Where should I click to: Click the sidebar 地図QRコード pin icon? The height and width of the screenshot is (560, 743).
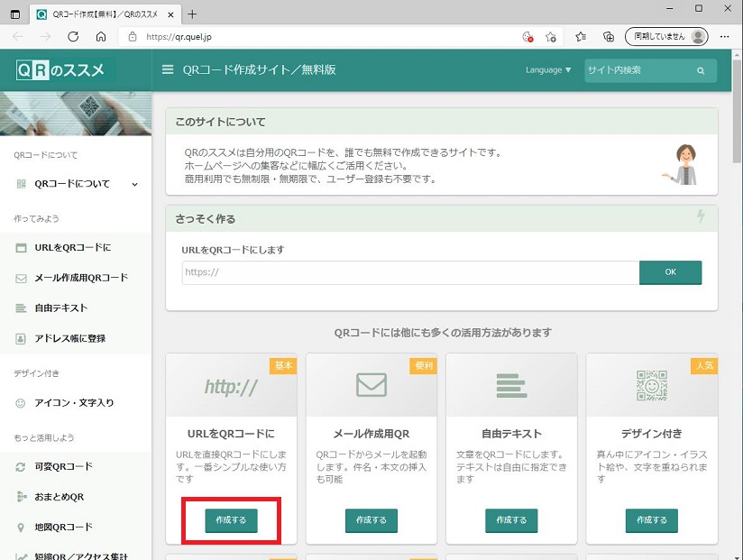21,528
